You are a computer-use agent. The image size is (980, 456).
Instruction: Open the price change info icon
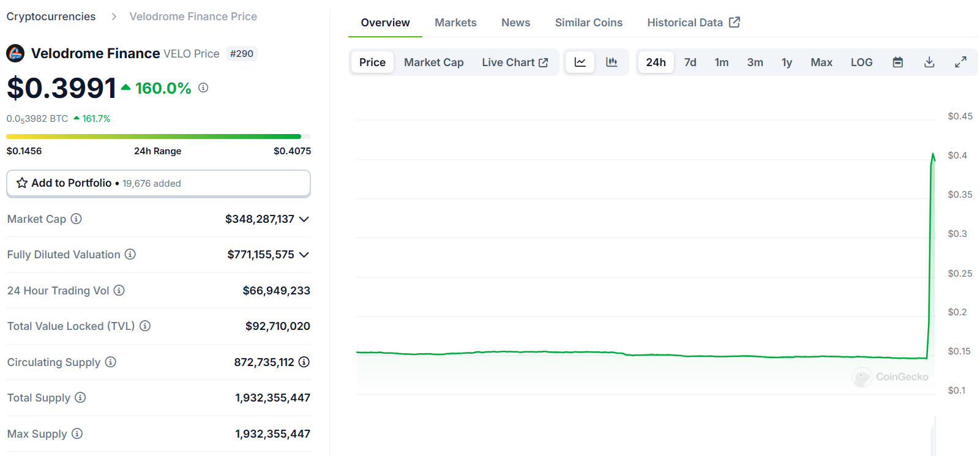(203, 88)
